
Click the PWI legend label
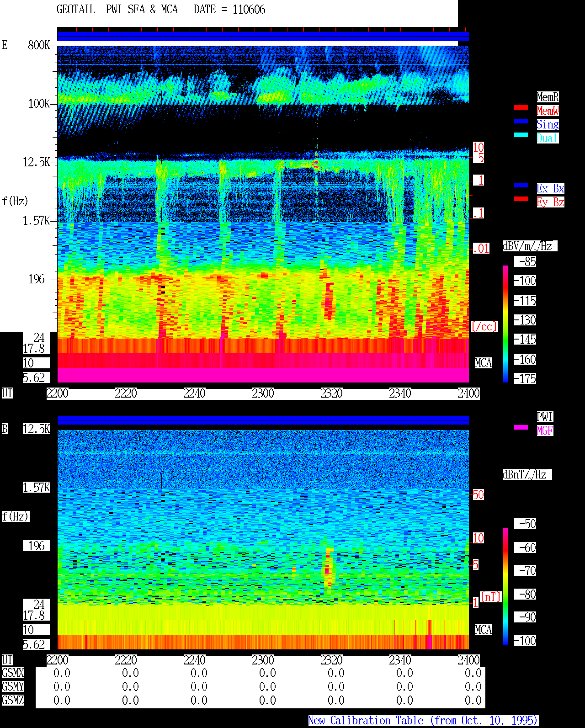(545, 417)
